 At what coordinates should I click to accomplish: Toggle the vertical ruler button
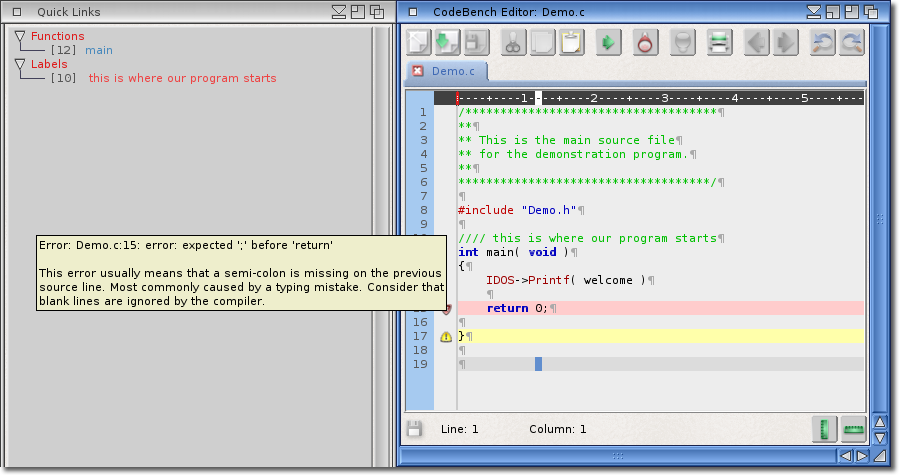pyautogui.click(x=825, y=429)
